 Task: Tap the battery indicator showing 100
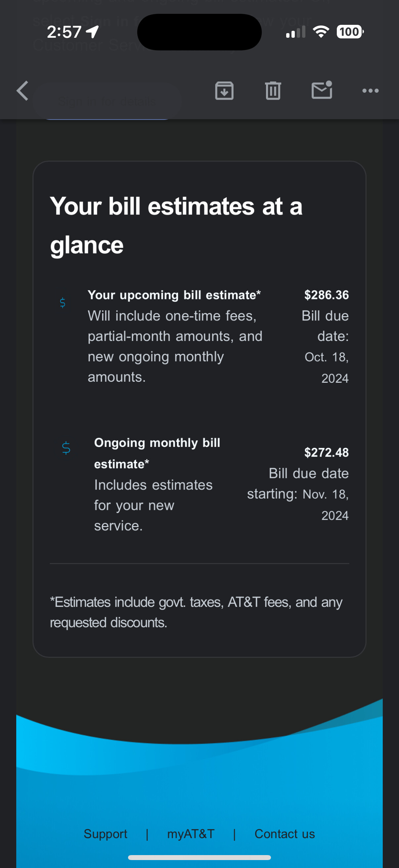coord(350,32)
